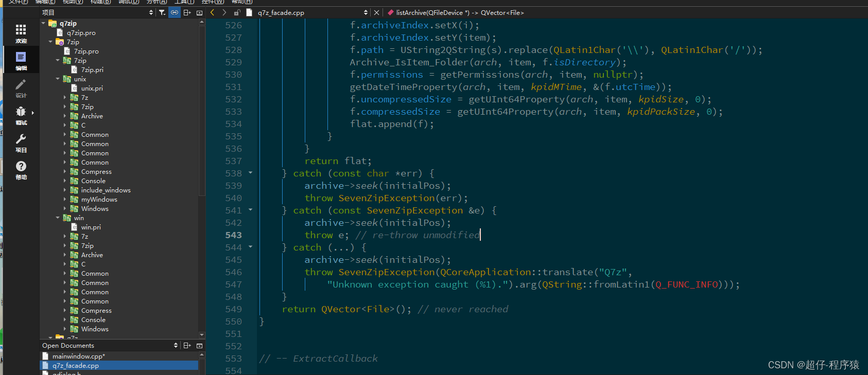Expand the include_windows folder
868x375 pixels.
click(x=65, y=190)
